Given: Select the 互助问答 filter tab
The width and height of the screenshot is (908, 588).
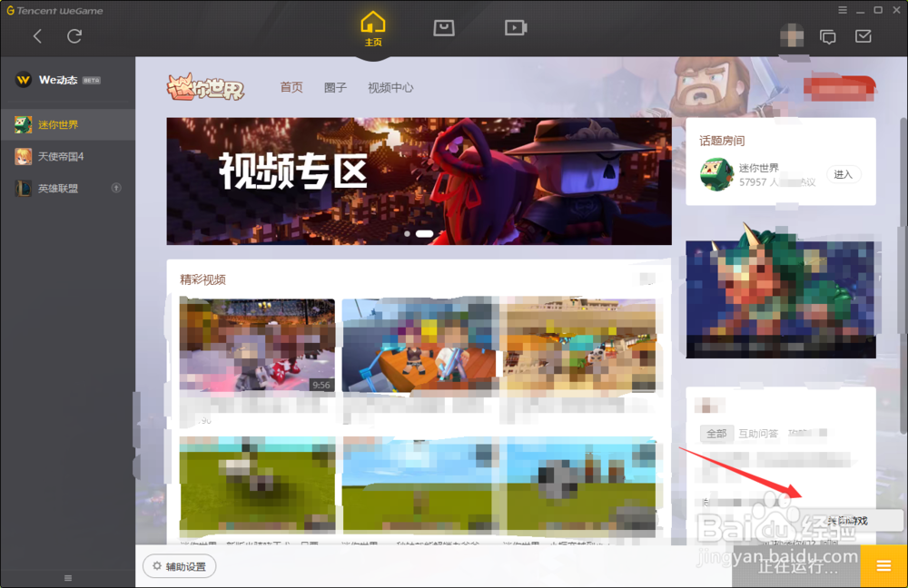Looking at the screenshot, I should (x=758, y=433).
